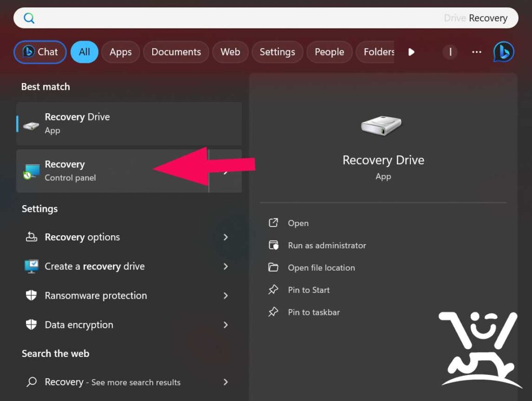532x401 pixels.
Task: Switch to the Settings filter tab
Action: click(277, 52)
